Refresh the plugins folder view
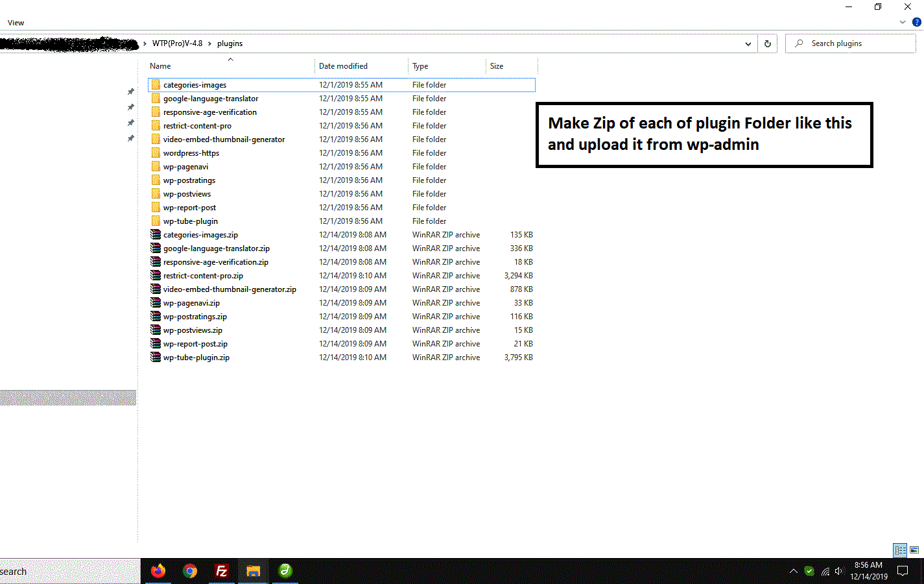Viewport: 924px width, 584px height. click(x=767, y=43)
